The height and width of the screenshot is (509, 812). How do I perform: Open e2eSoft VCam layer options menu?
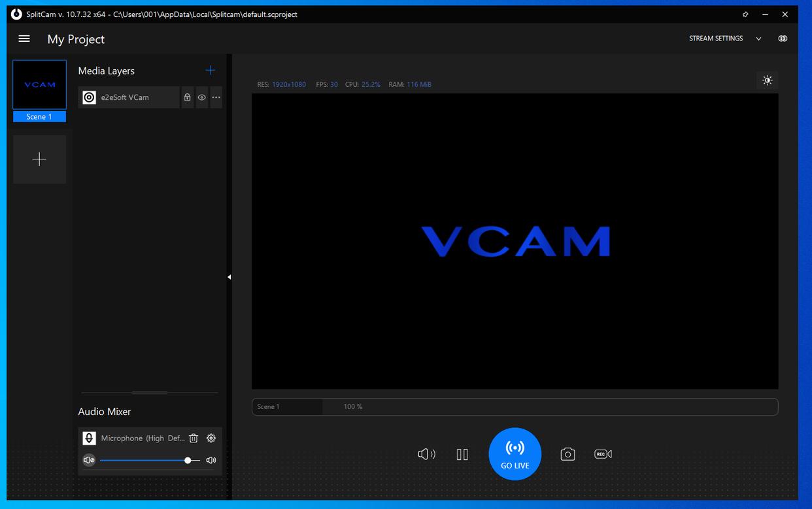click(x=216, y=97)
